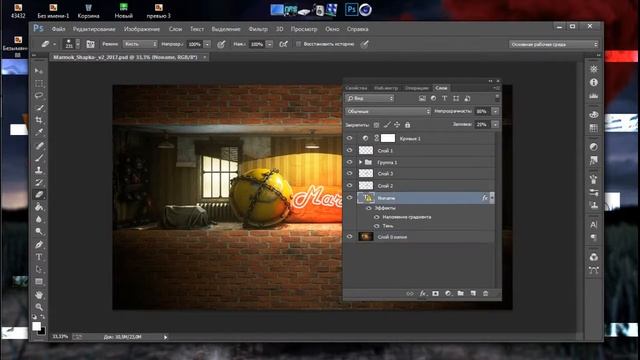Open the brush preset picker dropdown
This screenshot has height=360, width=640.
point(78,44)
